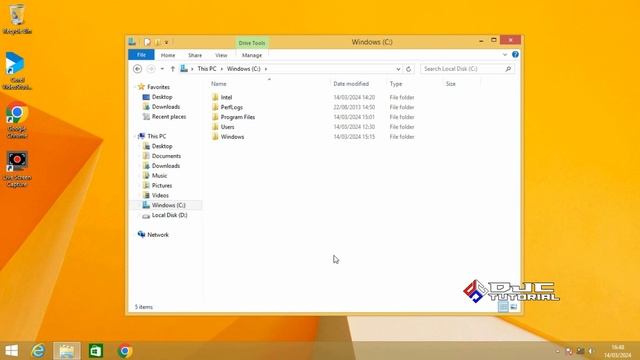Open the Manage ribbon tab
The height and width of the screenshot is (360, 640).
pyautogui.click(x=252, y=55)
